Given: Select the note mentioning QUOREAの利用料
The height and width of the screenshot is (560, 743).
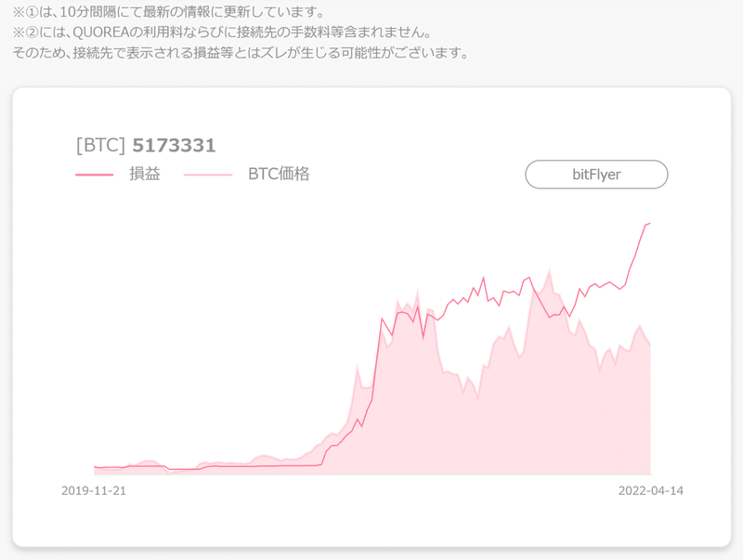Looking at the screenshot, I should (222, 33).
